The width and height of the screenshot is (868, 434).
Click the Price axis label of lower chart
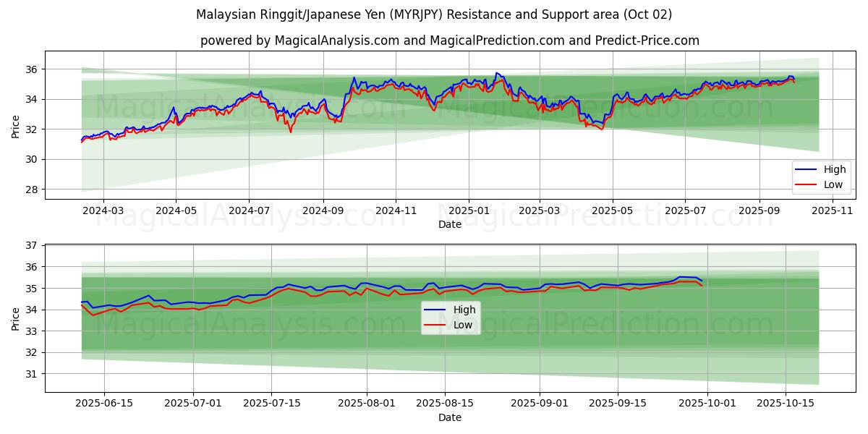pos(16,318)
